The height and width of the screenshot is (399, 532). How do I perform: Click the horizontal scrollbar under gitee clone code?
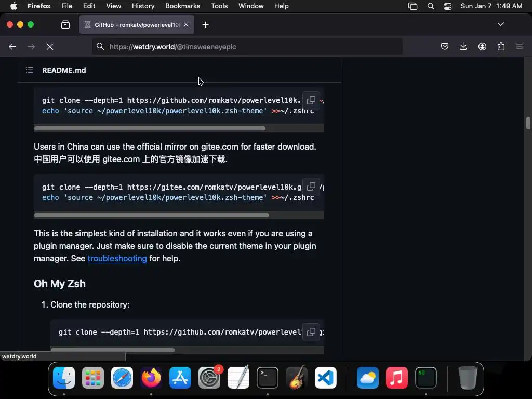pyautogui.click(x=152, y=215)
